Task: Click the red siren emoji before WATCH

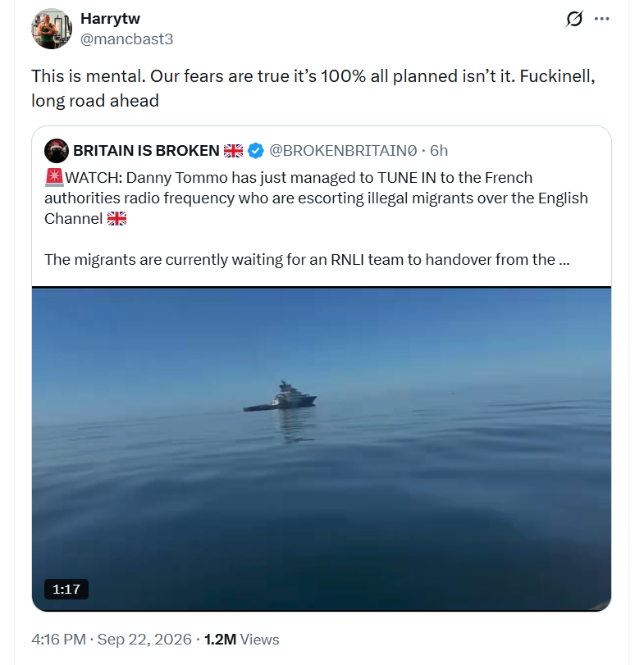Action: coord(54,177)
